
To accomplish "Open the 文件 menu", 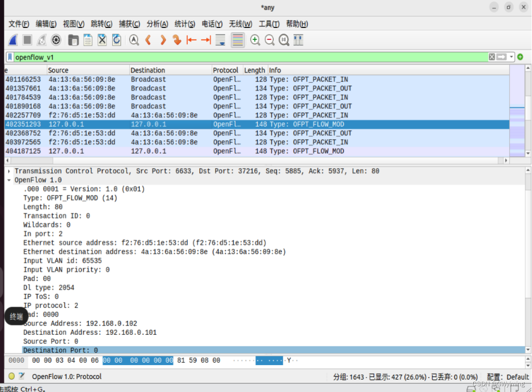I will point(19,24).
